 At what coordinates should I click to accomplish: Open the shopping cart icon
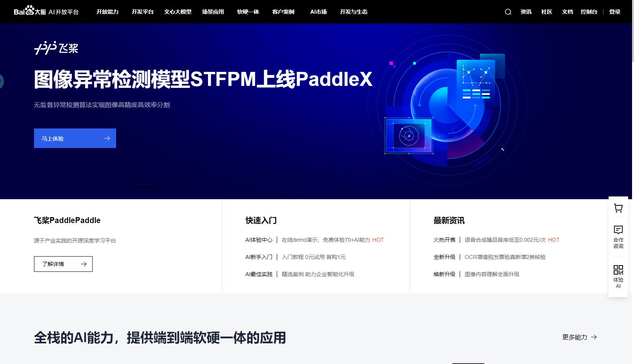(618, 209)
